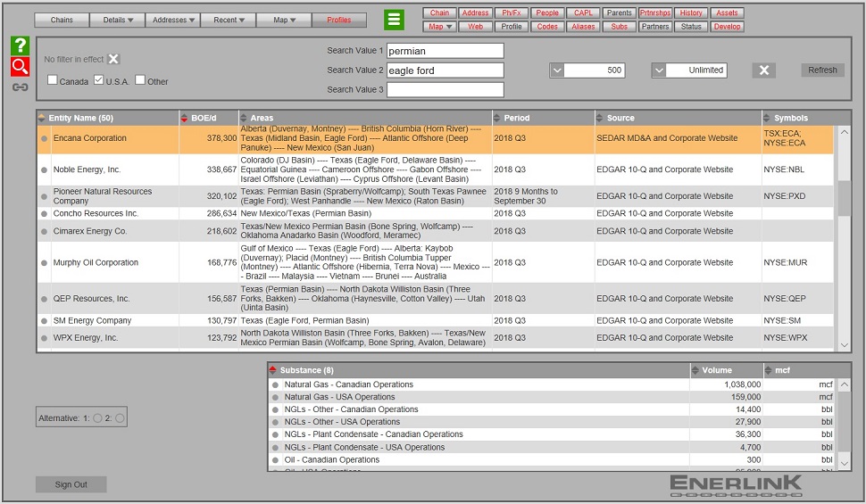Viewport: 866px width, 504px height.
Task: Open the People tab
Action: [547, 12]
